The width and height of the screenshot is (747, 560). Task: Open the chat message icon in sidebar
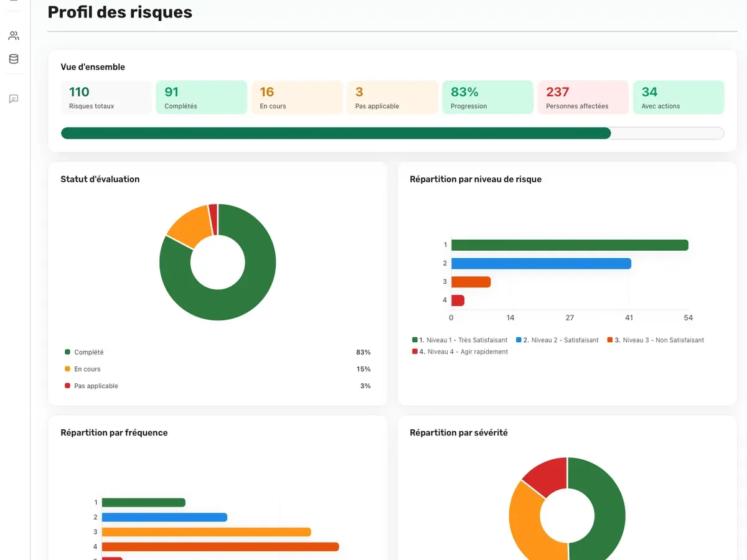pyautogui.click(x=14, y=99)
